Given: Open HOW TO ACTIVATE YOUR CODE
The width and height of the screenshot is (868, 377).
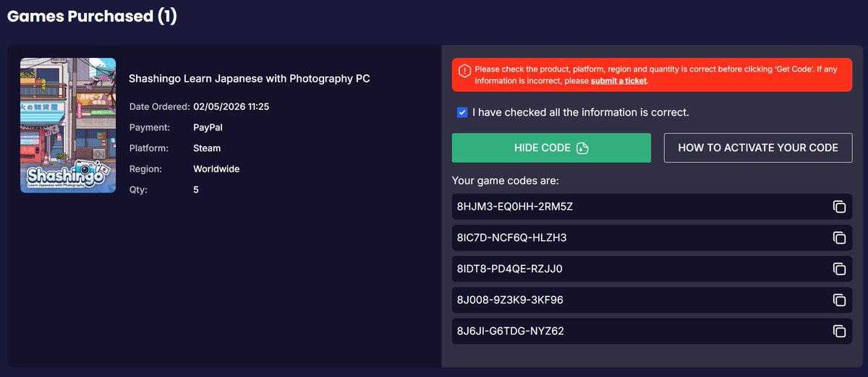Looking at the screenshot, I should click(x=758, y=148).
